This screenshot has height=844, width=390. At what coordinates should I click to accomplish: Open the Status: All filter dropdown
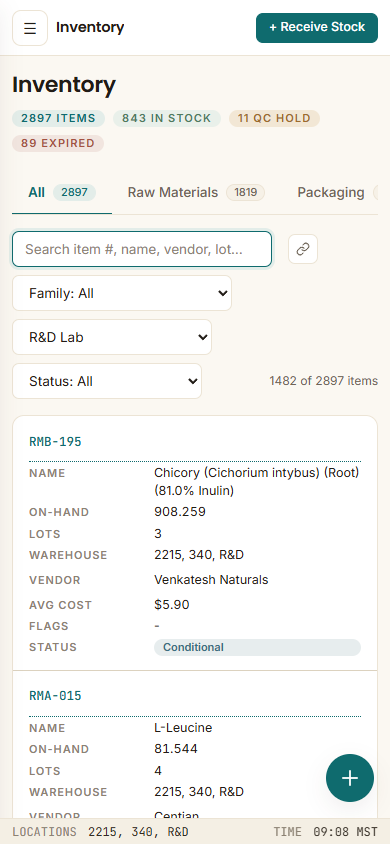107,382
